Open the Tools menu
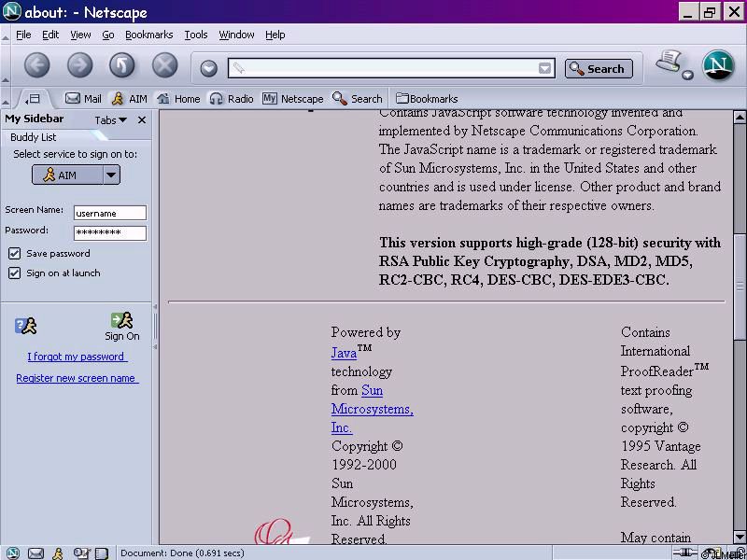Viewport: 747px width, 560px height. point(196,35)
